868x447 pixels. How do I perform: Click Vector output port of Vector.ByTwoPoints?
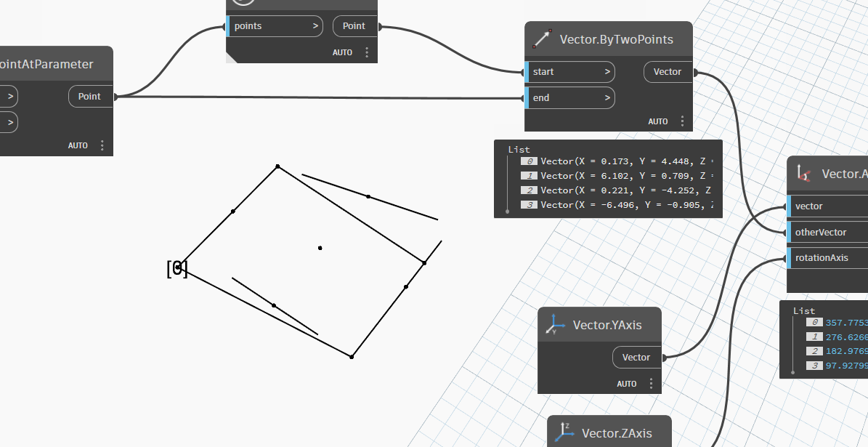(x=668, y=71)
